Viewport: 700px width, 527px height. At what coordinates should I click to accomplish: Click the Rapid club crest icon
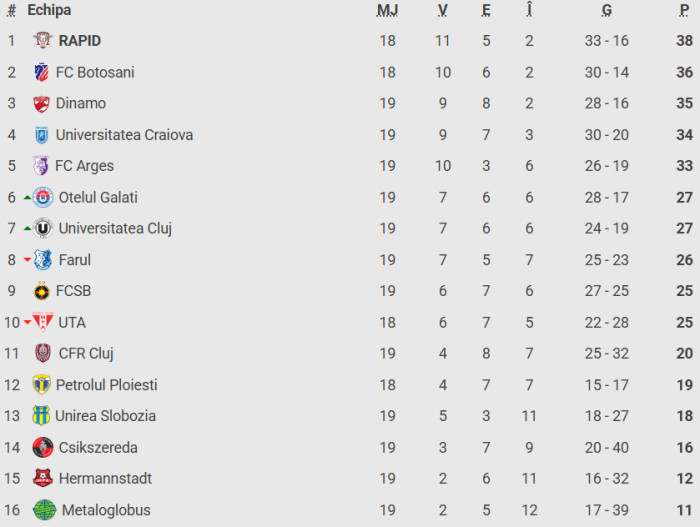tap(42, 41)
